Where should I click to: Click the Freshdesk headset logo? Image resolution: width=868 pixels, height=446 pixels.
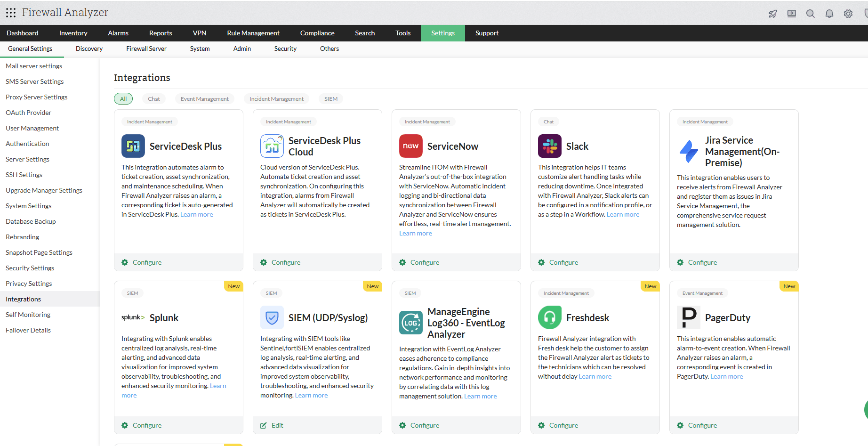coord(549,317)
